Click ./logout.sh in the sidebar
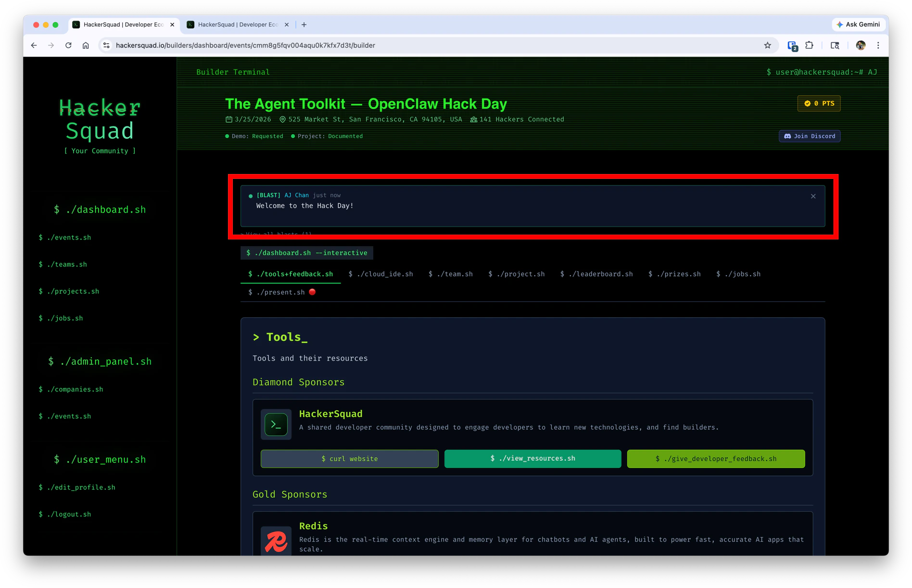The image size is (912, 588). (65, 514)
